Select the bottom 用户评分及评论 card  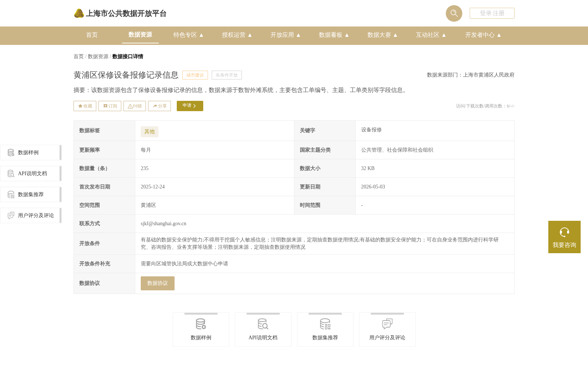pos(387,330)
